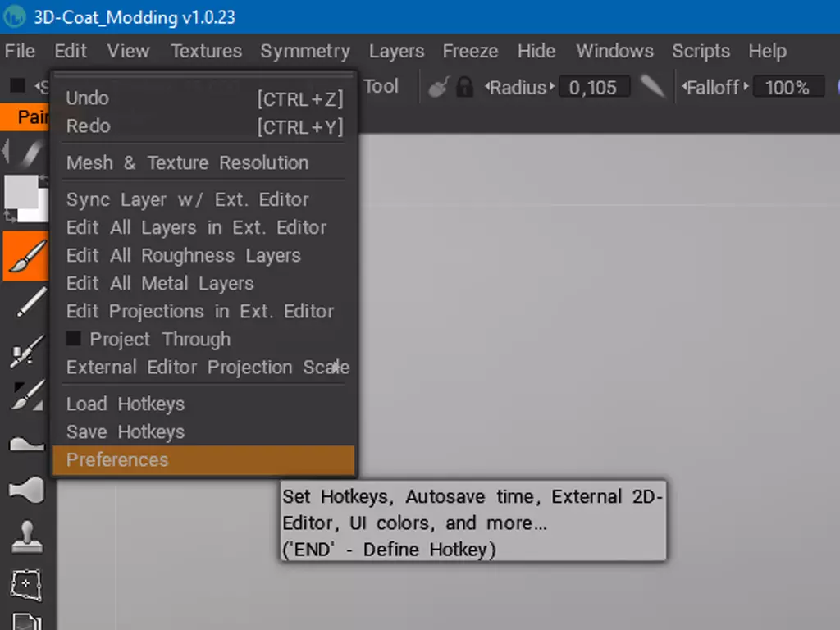This screenshot has width=840, height=630.
Task: Click the left arrow of Radius
Action: tap(487, 85)
